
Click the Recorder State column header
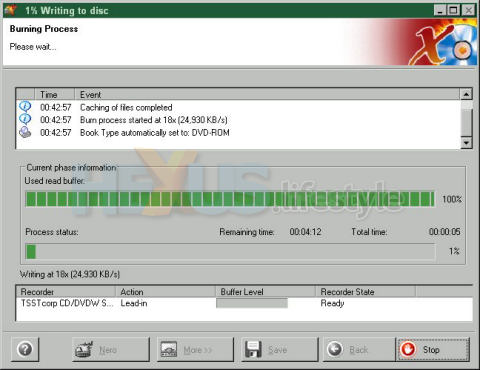point(365,292)
